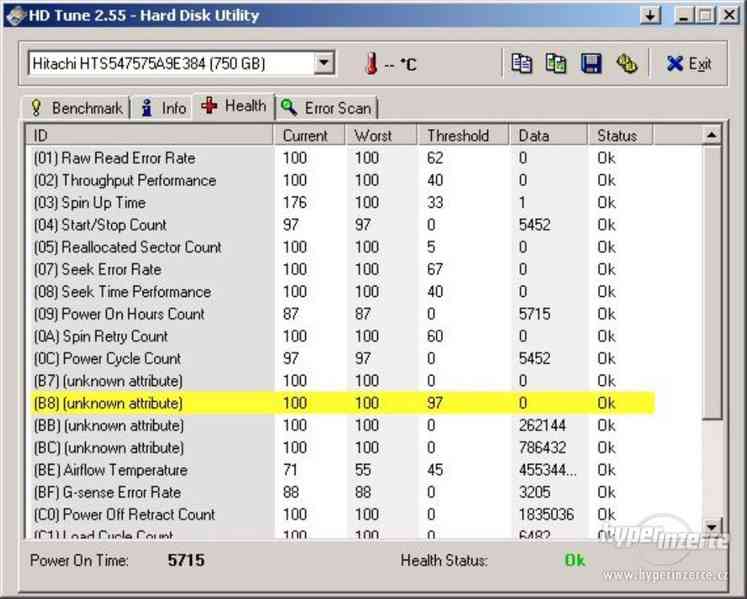Select the (BC) unknown attribute row
Image resolution: width=747 pixels, height=599 pixels.
point(341,447)
